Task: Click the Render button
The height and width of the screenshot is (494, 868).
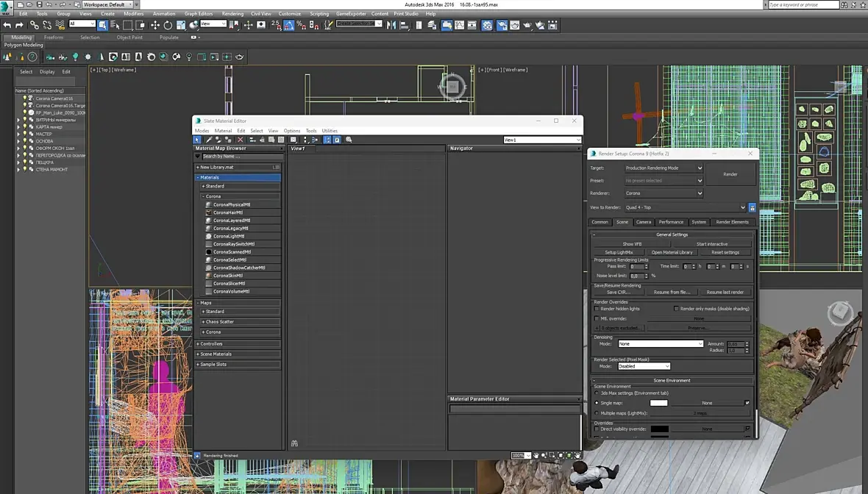Action: [x=730, y=174]
